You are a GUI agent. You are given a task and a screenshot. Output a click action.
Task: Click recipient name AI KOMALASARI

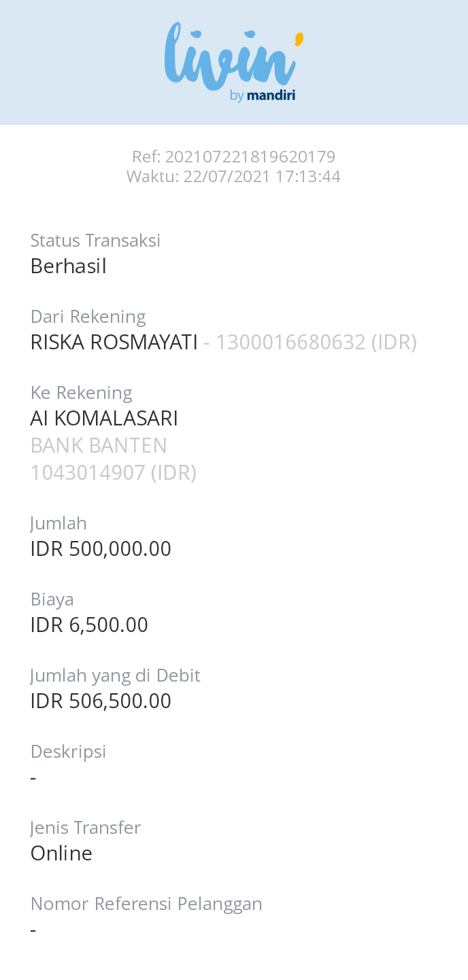click(104, 419)
